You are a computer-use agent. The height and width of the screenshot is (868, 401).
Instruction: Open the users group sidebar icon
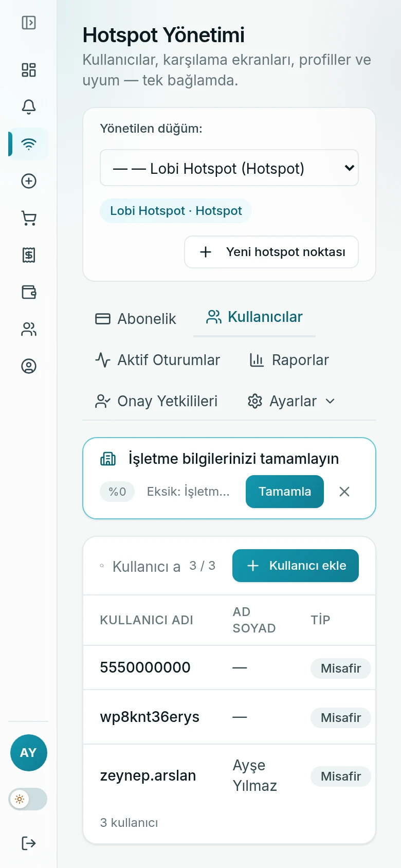(x=29, y=329)
